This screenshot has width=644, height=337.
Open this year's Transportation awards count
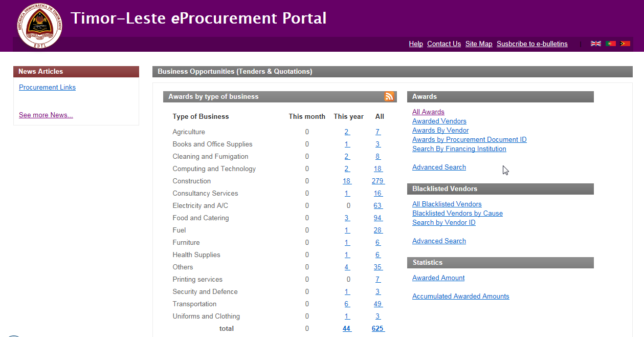click(347, 304)
